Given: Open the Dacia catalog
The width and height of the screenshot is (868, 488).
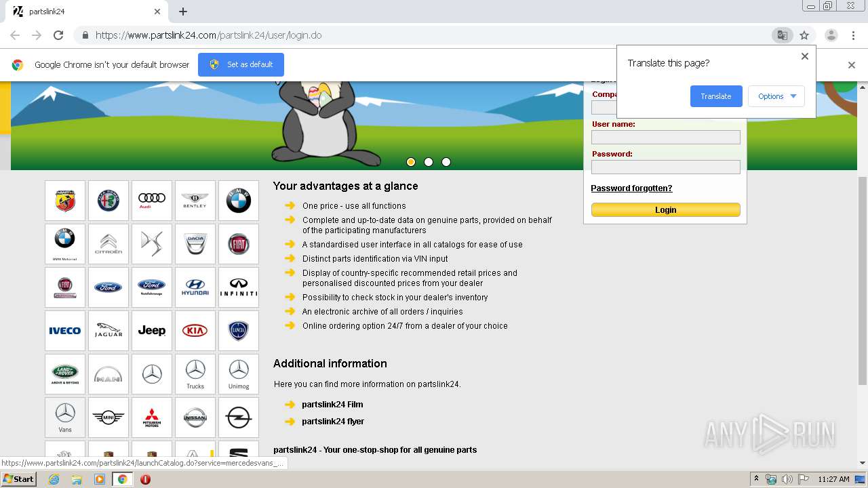Looking at the screenshot, I should (x=195, y=244).
